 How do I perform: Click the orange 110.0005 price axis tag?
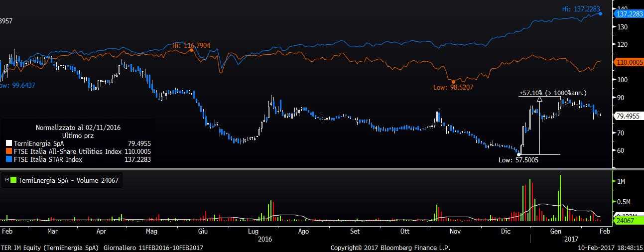coord(629,63)
